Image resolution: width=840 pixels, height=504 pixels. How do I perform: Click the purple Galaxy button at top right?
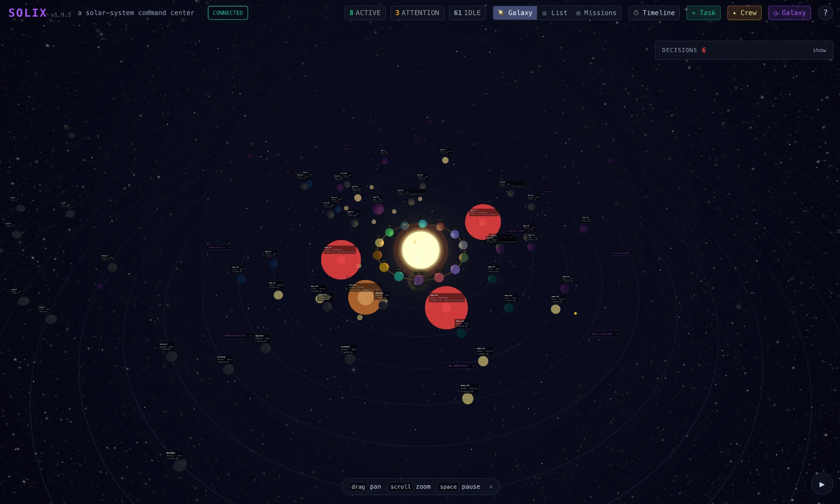789,13
